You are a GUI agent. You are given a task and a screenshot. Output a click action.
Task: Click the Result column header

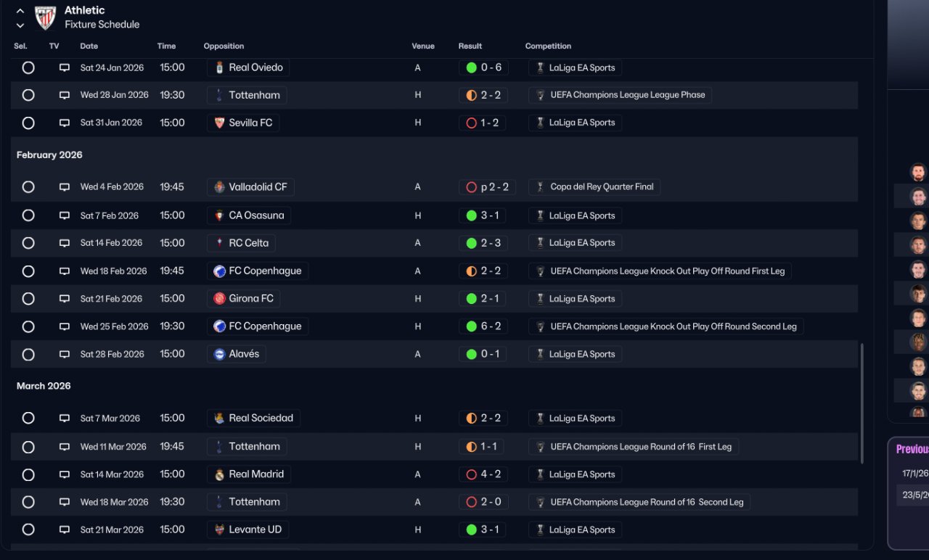coord(470,46)
